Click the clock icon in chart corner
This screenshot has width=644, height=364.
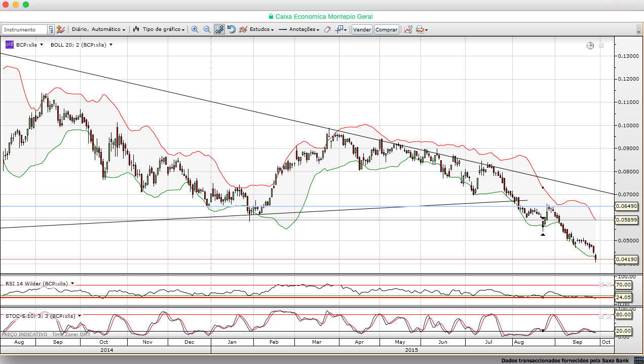pyautogui.click(x=590, y=46)
